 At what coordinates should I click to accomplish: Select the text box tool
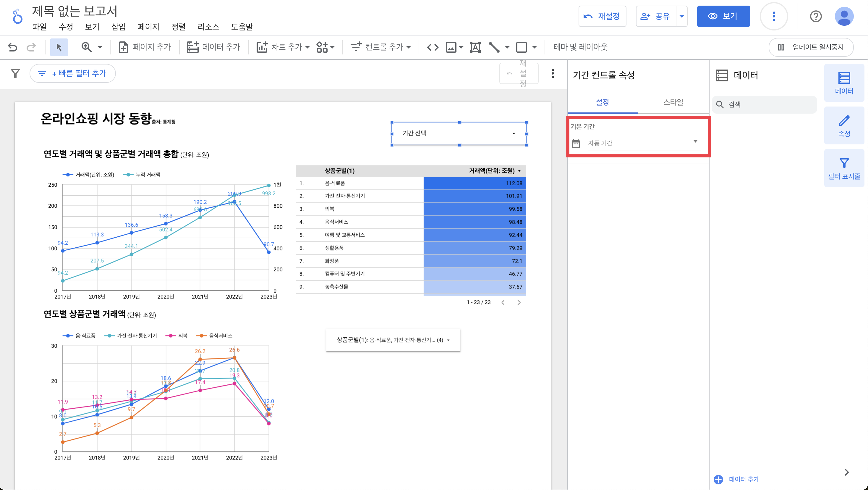pos(475,47)
